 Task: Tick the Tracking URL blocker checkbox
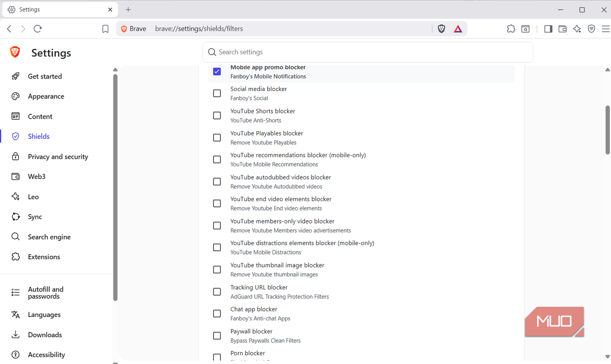click(x=217, y=292)
